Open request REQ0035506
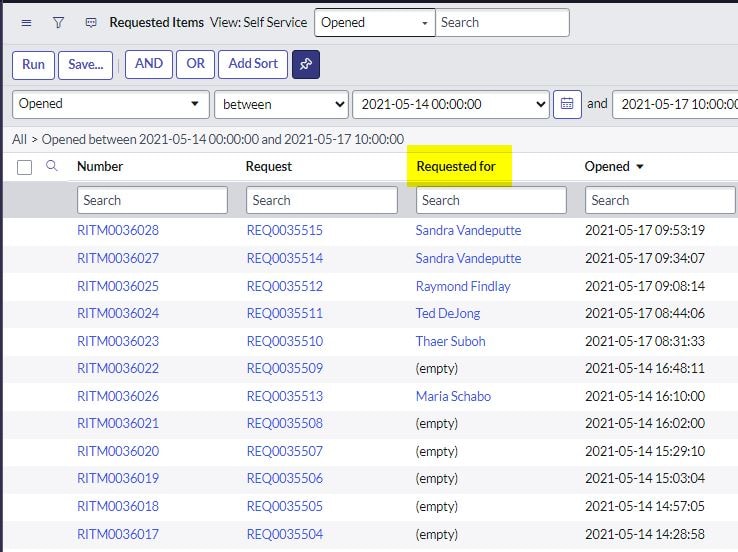Screen dimensions: 738x552 pos(285,479)
